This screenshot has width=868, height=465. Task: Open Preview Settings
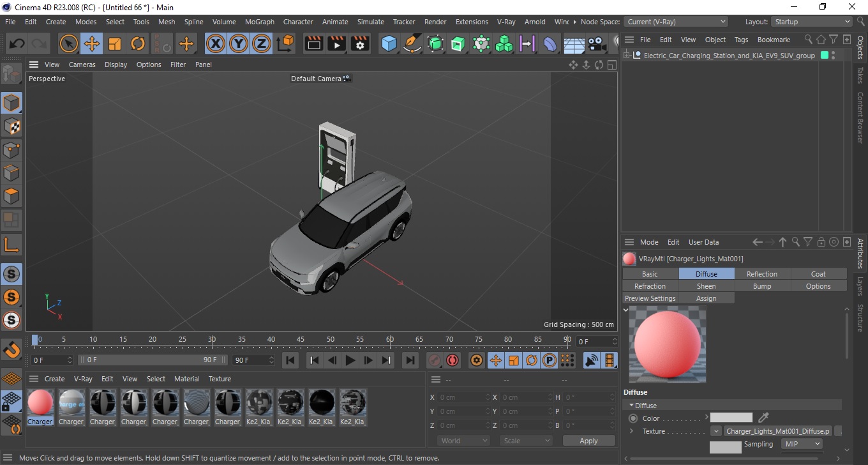(650, 298)
